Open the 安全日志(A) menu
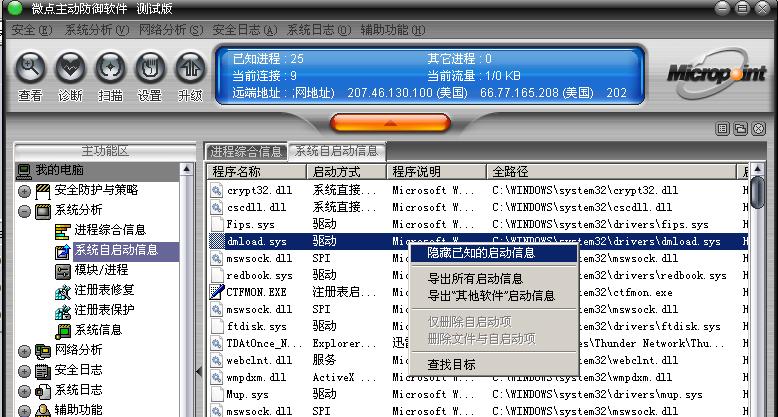 245,30
